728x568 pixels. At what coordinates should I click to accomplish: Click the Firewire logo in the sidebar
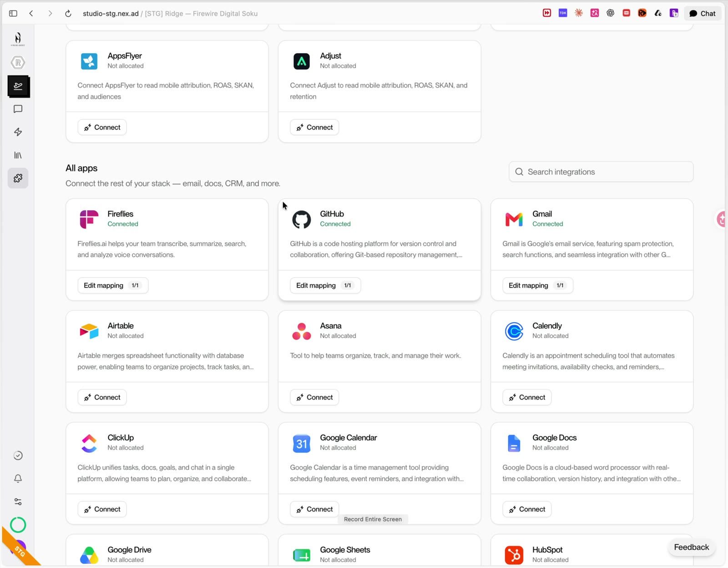pyautogui.click(x=18, y=39)
